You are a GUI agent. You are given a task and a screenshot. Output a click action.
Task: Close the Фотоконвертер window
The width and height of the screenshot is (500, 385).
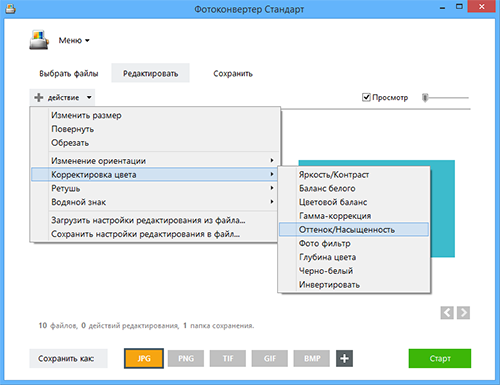482,7
